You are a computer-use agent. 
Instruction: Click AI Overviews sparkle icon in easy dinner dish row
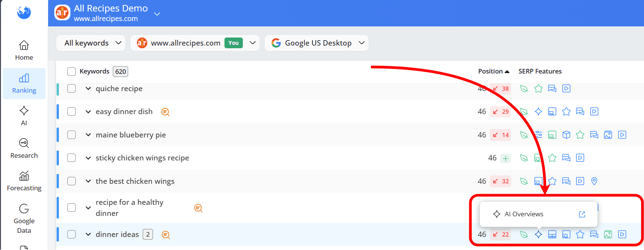[538, 111]
